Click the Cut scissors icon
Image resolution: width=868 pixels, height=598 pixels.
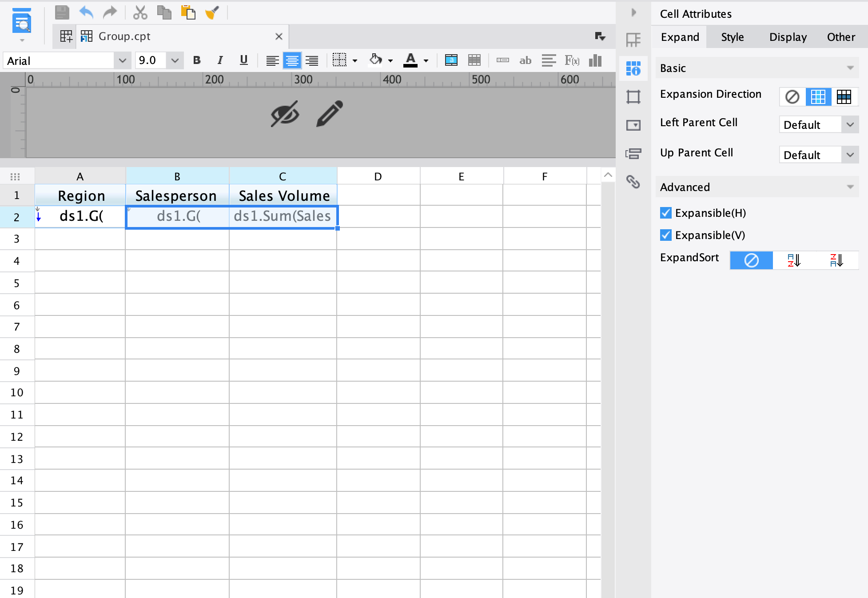click(x=140, y=13)
